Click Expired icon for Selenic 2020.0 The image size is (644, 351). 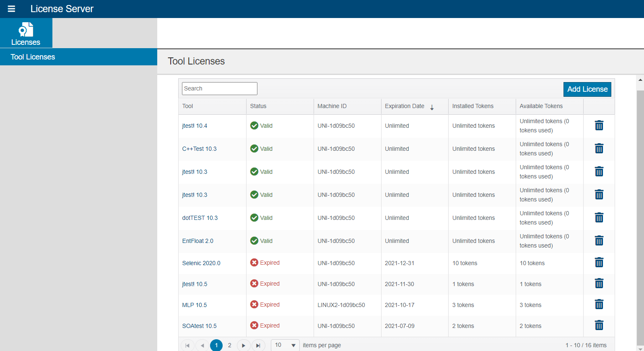[x=254, y=263]
